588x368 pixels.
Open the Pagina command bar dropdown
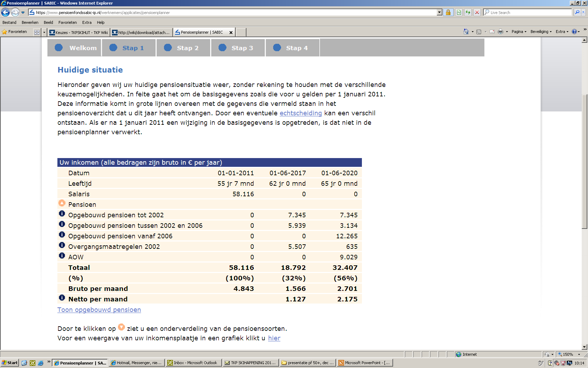519,32
